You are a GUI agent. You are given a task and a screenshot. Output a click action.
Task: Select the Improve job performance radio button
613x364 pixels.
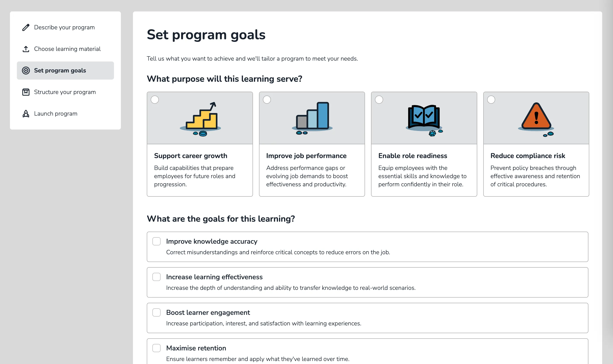click(x=267, y=100)
